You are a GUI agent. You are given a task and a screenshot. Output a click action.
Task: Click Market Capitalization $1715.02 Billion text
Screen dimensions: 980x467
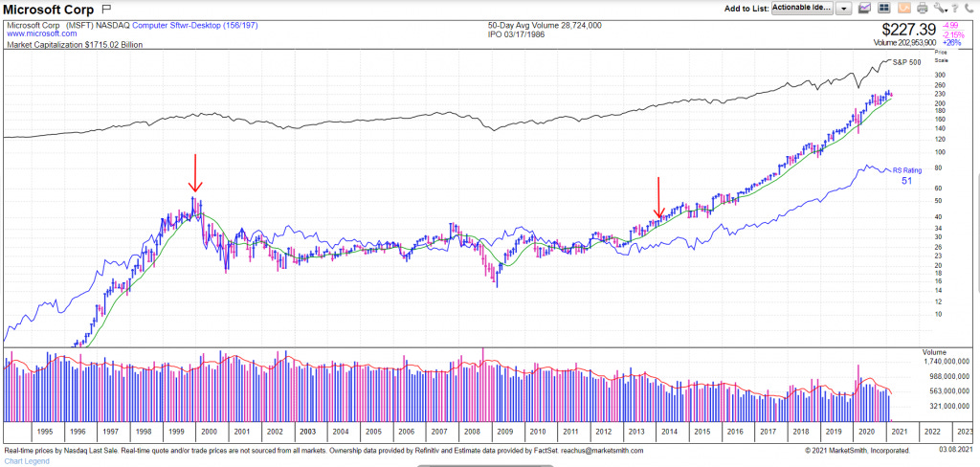tap(75, 45)
